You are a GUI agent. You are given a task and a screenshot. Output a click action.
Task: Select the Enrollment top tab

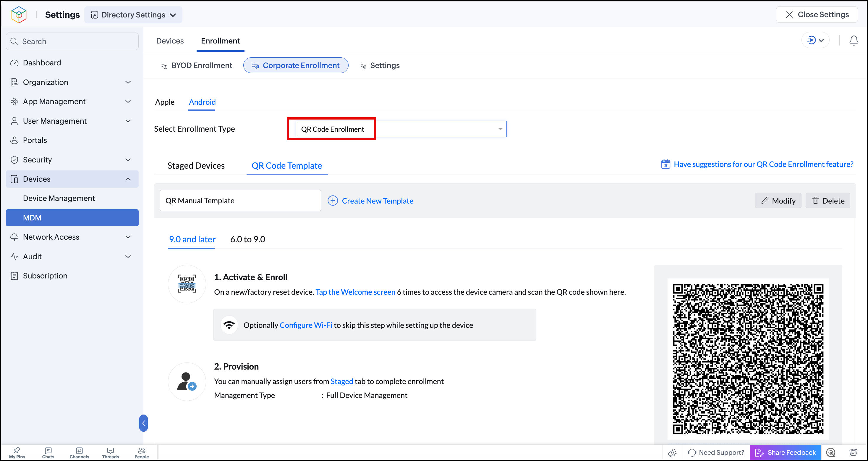[x=220, y=41]
